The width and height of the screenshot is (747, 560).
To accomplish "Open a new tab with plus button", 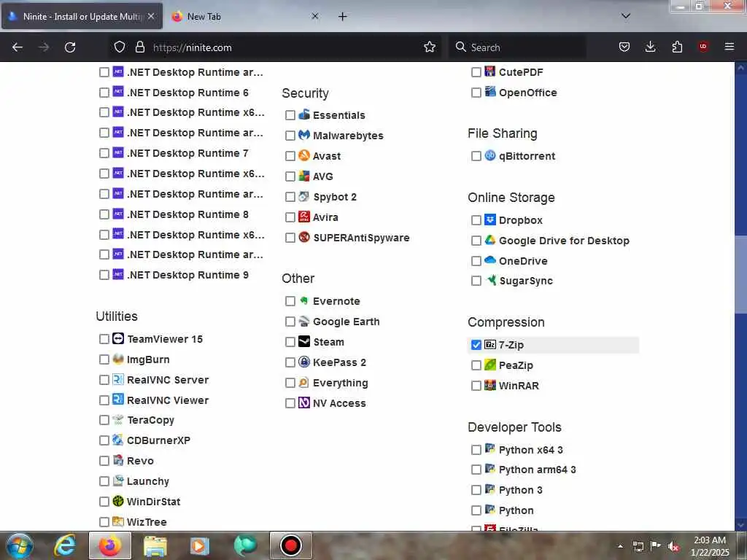I will click(343, 16).
